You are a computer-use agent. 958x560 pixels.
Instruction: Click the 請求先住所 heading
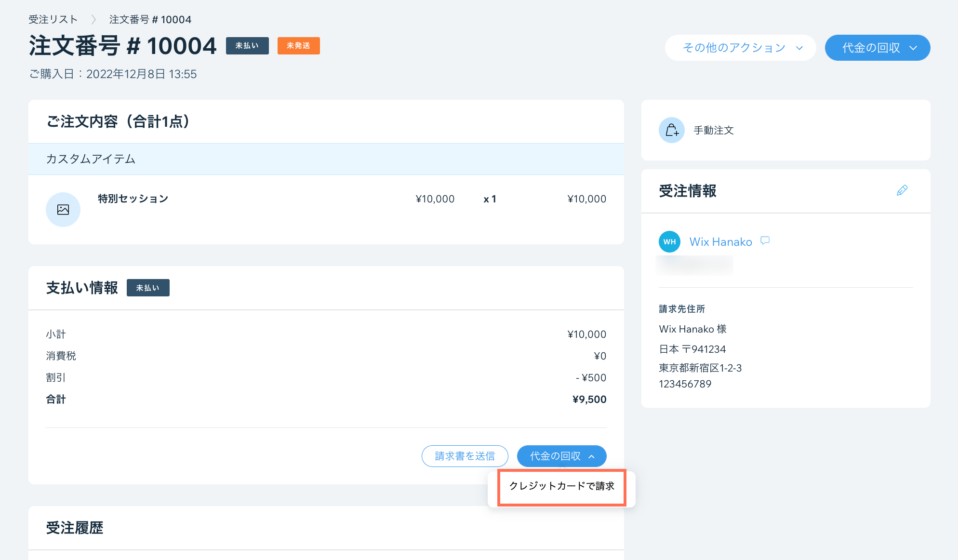(x=682, y=309)
